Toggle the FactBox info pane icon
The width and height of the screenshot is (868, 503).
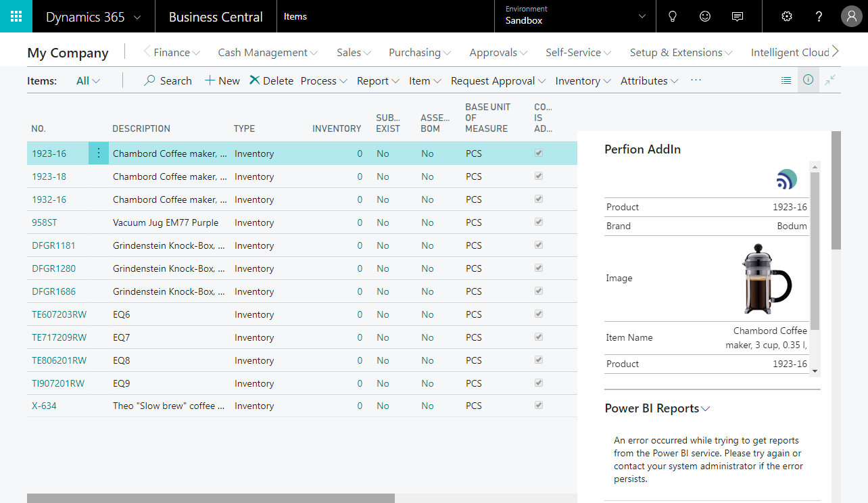pyautogui.click(x=808, y=80)
